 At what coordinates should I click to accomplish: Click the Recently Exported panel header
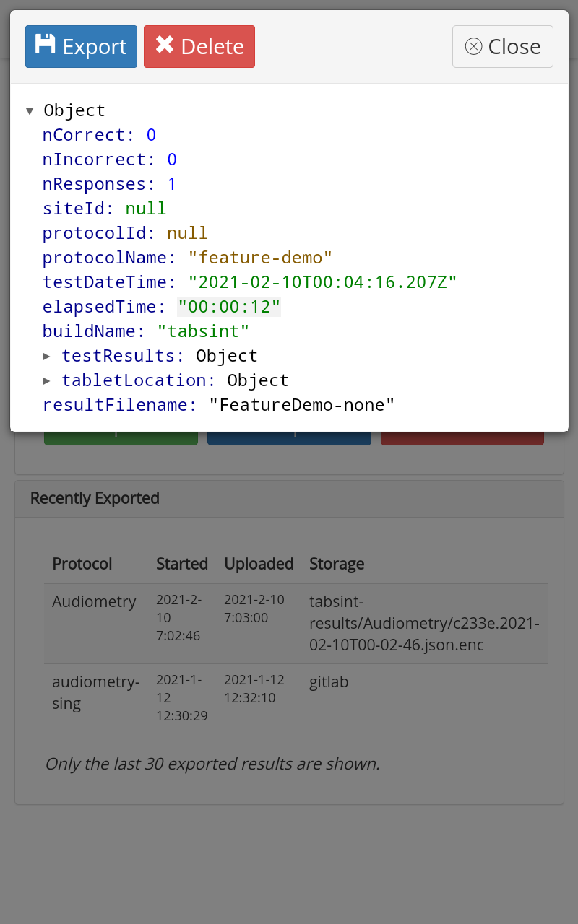click(x=289, y=499)
